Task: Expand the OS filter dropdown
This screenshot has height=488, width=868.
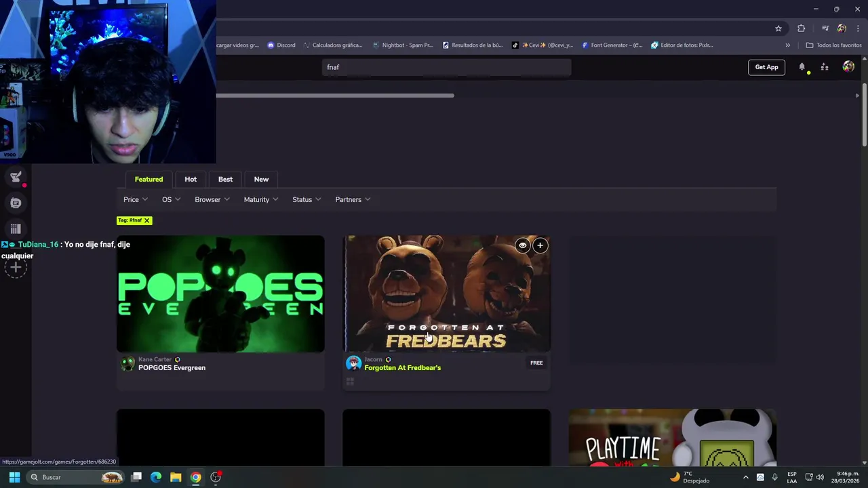Action: (x=172, y=199)
